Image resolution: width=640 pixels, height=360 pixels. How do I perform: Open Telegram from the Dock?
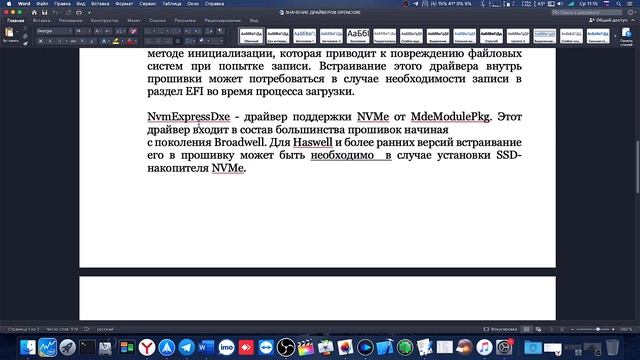click(x=187, y=347)
